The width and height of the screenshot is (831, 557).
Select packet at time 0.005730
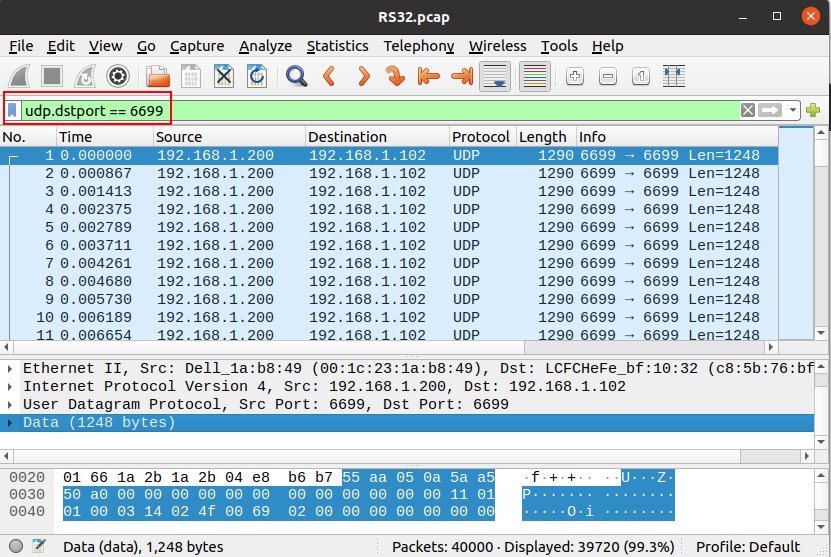click(x=389, y=299)
